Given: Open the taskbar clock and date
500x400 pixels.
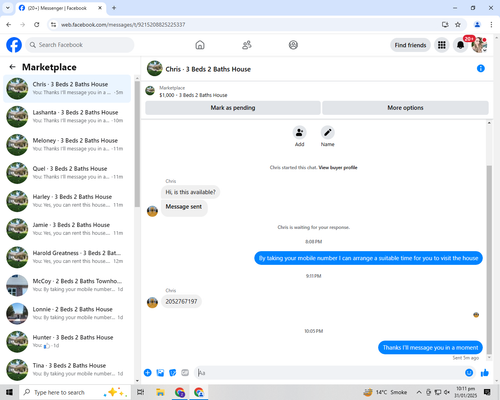Looking at the screenshot, I should click(x=466, y=392).
